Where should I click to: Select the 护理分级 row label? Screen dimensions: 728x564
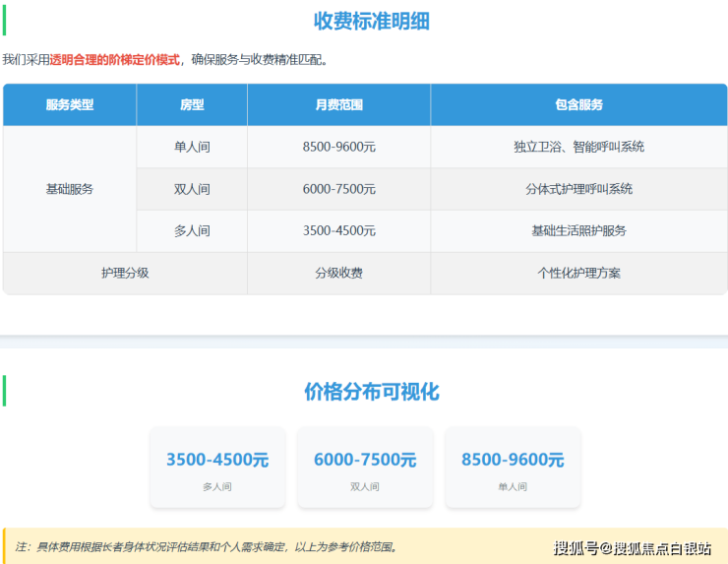(125, 273)
